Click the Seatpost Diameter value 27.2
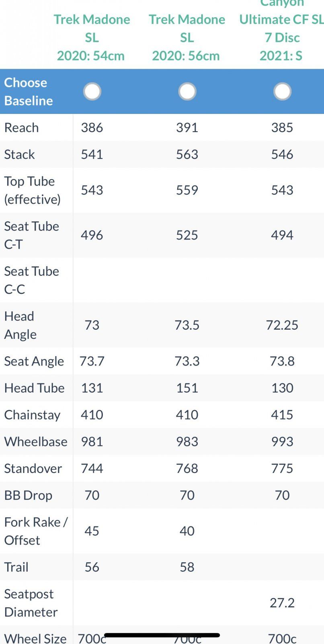The image size is (324, 644). [282, 603]
